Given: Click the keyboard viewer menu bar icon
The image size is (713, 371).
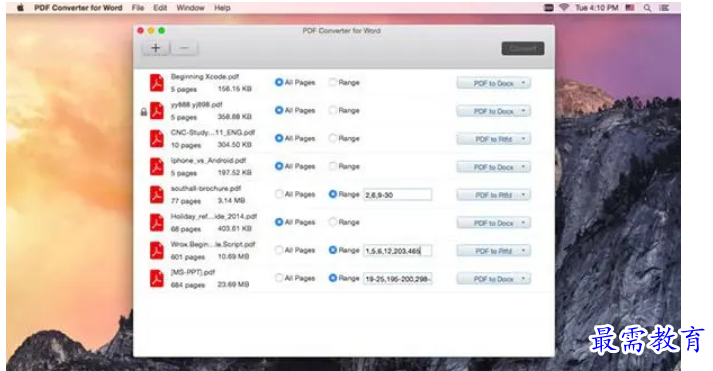Looking at the screenshot, I should (x=549, y=8).
